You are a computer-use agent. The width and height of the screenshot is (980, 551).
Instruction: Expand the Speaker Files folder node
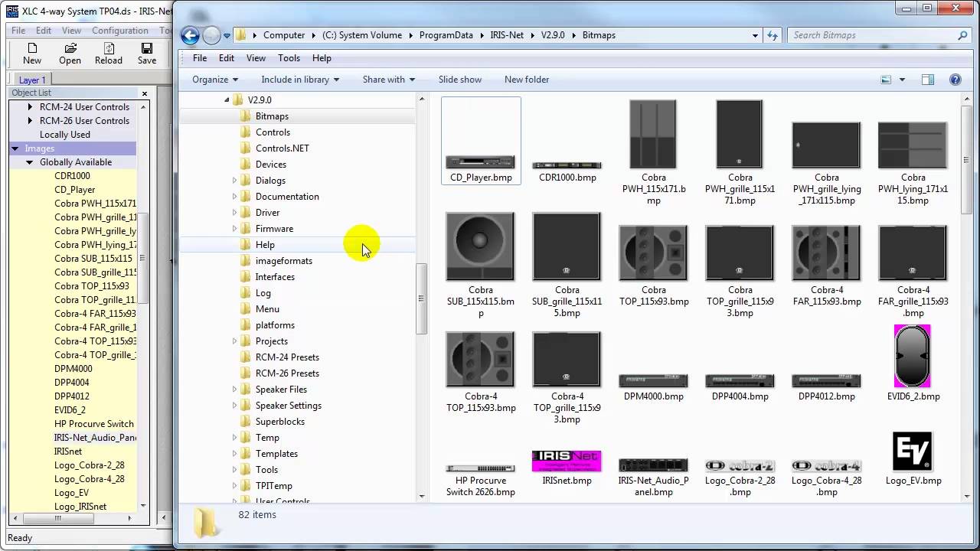click(235, 390)
